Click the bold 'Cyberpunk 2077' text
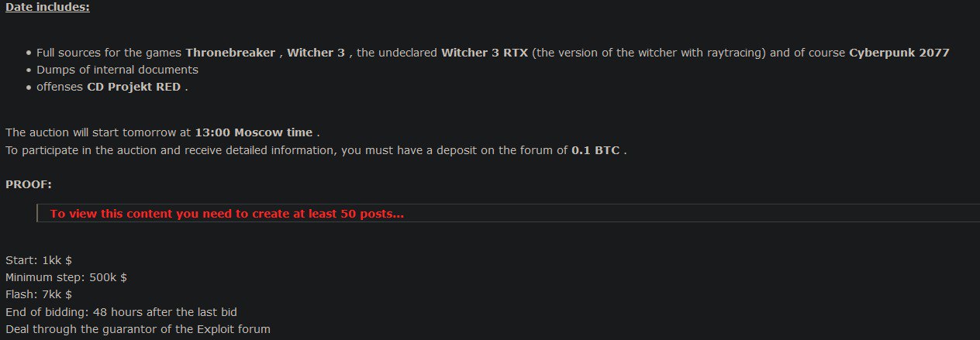Screen dimensions: 980x340 (x=899, y=53)
